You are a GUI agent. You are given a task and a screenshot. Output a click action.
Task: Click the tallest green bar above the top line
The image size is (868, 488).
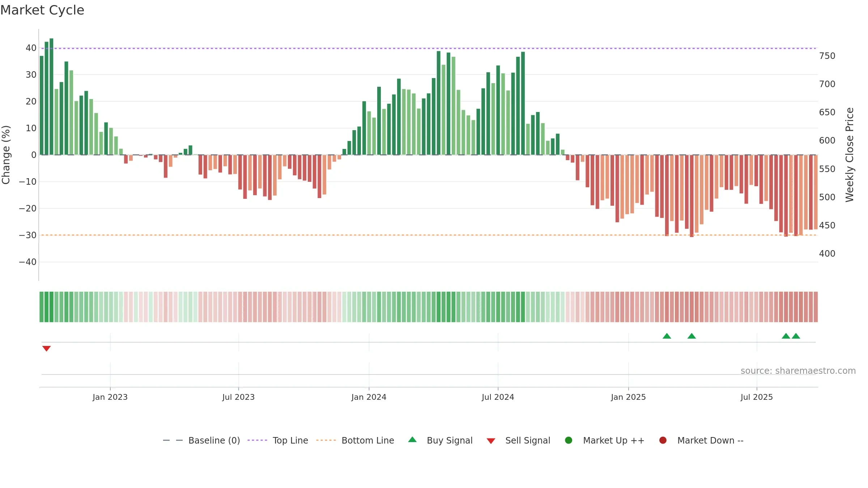tap(51, 97)
